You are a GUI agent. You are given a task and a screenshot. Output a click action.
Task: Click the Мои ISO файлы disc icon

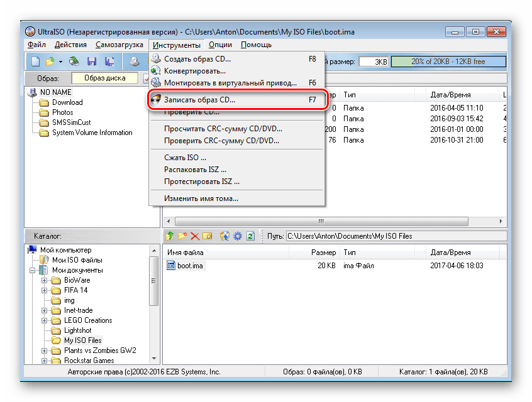pos(44,260)
